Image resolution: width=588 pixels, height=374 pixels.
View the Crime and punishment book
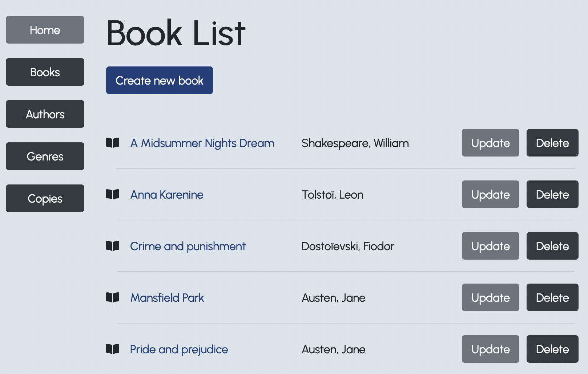188,246
